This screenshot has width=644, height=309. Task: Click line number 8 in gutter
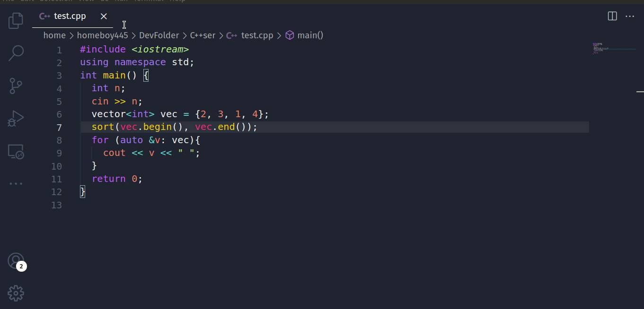pyautogui.click(x=59, y=140)
